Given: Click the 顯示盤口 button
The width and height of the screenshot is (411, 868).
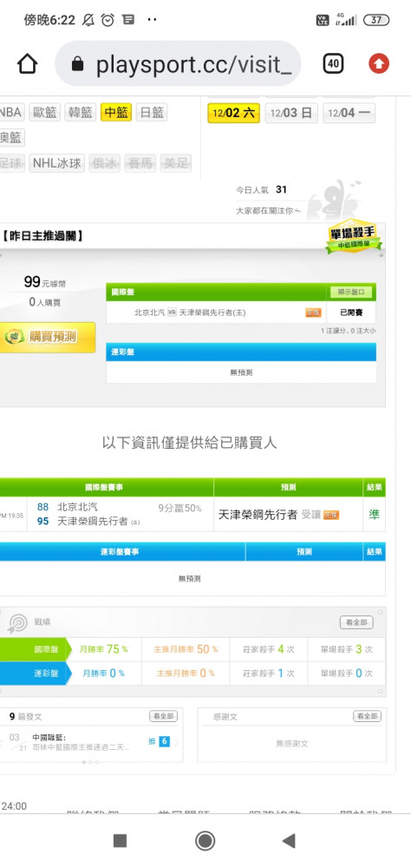Looking at the screenshot, I should (x=351, y=293).
